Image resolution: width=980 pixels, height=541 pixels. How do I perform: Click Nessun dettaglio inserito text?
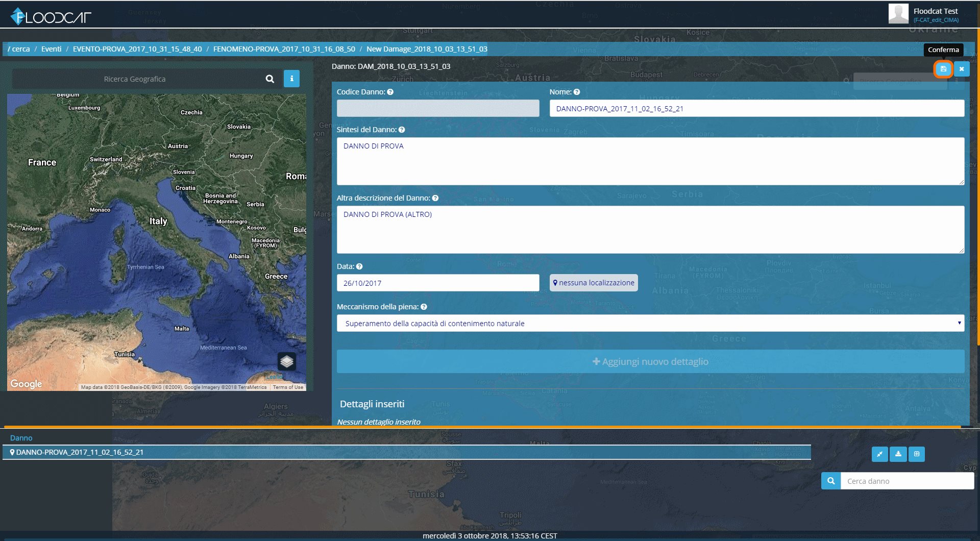click(x=379, y=422)
